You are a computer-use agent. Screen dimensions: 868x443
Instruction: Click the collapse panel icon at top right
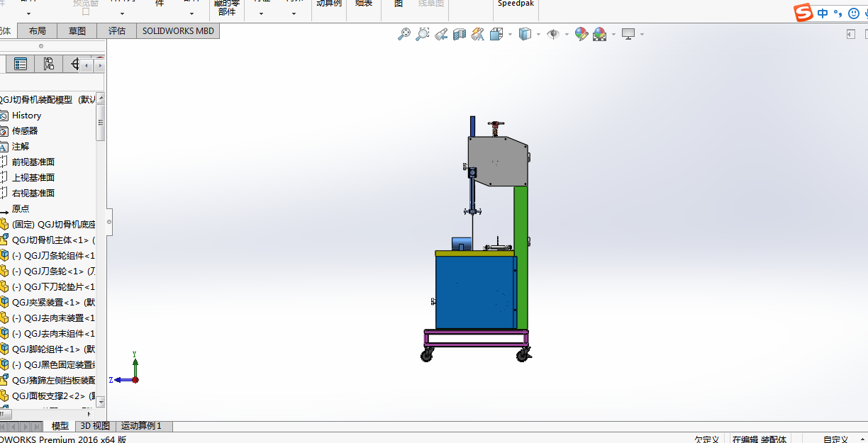tap(851, 33)
